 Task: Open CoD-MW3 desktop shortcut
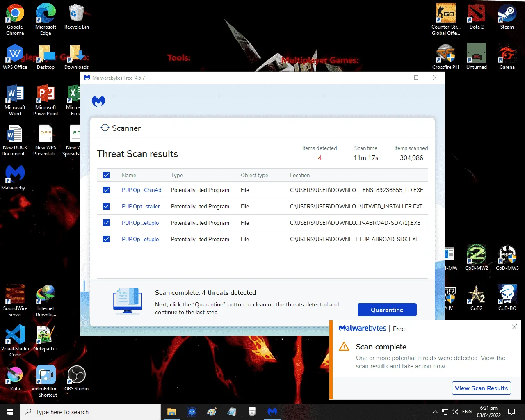click(507, 258)
